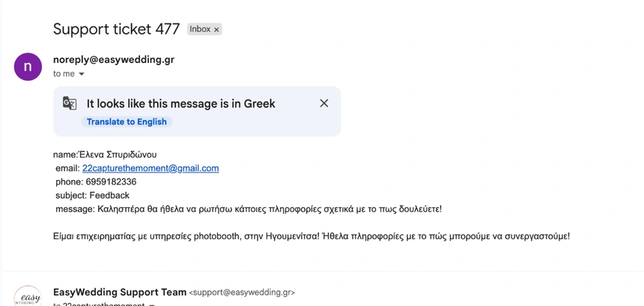Click the support@easywedding.gr address

click(x=242, y=292)
